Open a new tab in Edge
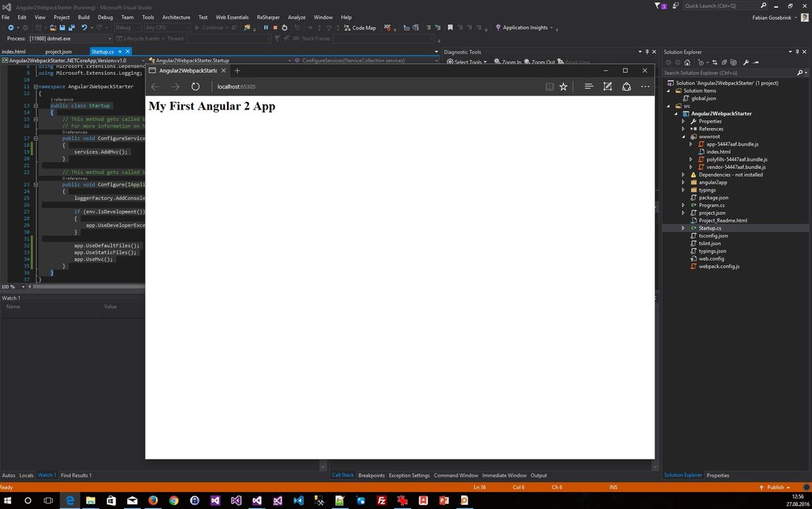Viewport: 812px width, 509px height. [x=237, y=71]
